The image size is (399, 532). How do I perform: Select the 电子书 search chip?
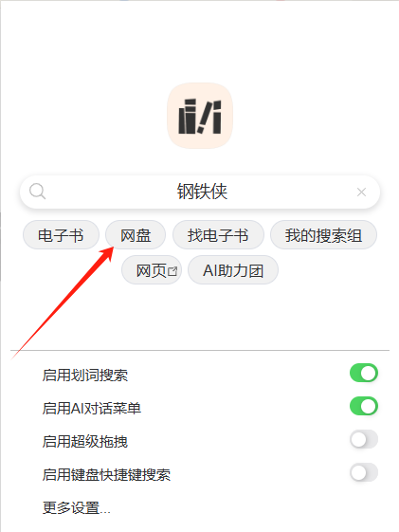(61, 235)
